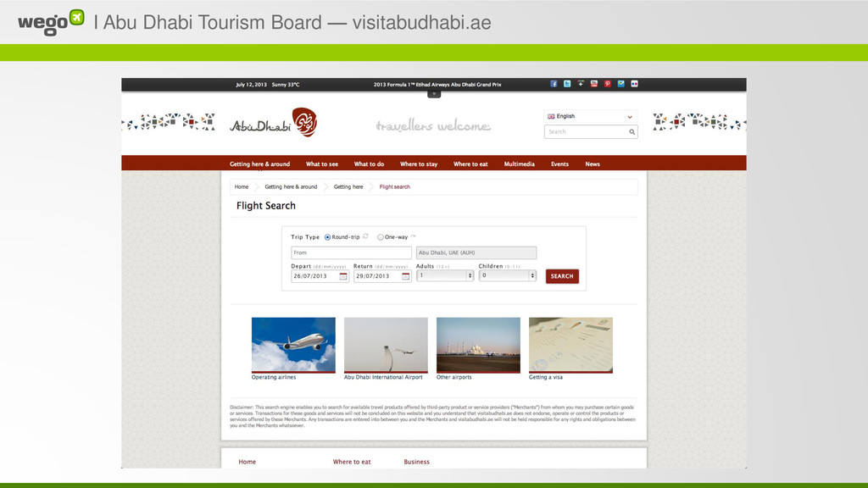Click the magnifier icon in the Search box
The width and height of the screenshot is (868, 488).
632,131
